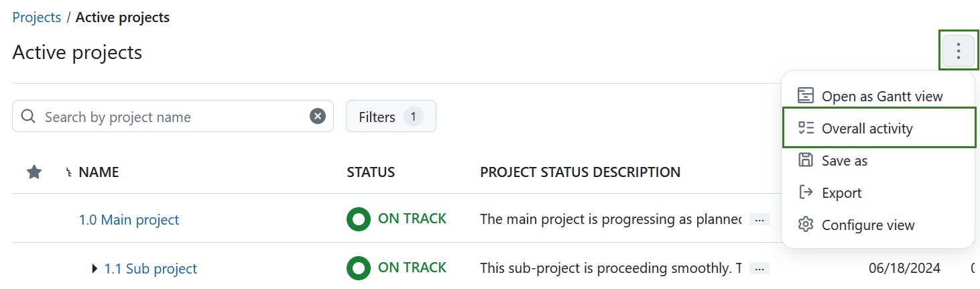
Task: Click the Save as floppy disk icon
Action: (x=806, y=160)
